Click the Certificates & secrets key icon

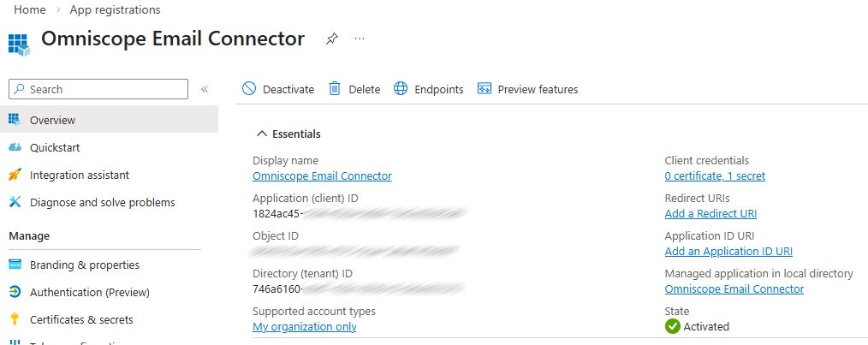[x=15, y=319]
